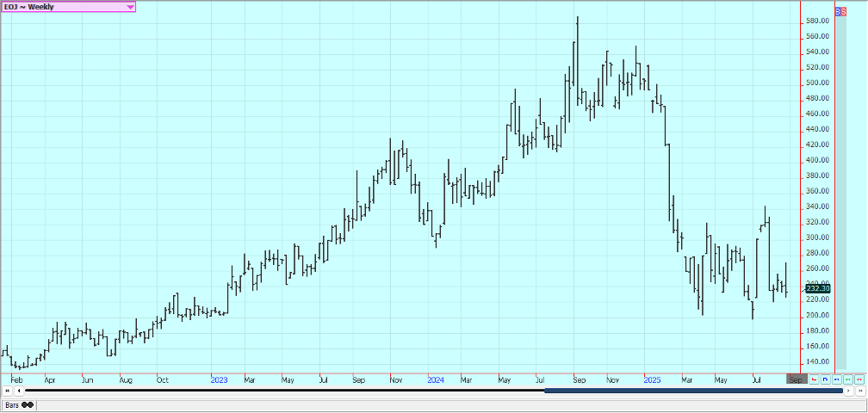Image resolution: width=868 pixels, height=413 pixels.
Task: Open the EOJ ~ Weekly symbol dropdown
Action: point(68,7)
